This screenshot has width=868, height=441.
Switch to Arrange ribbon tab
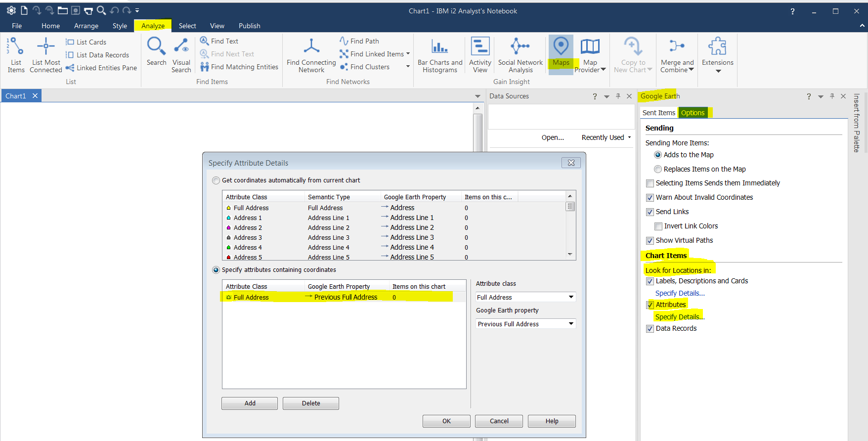[x=86, y=26]
